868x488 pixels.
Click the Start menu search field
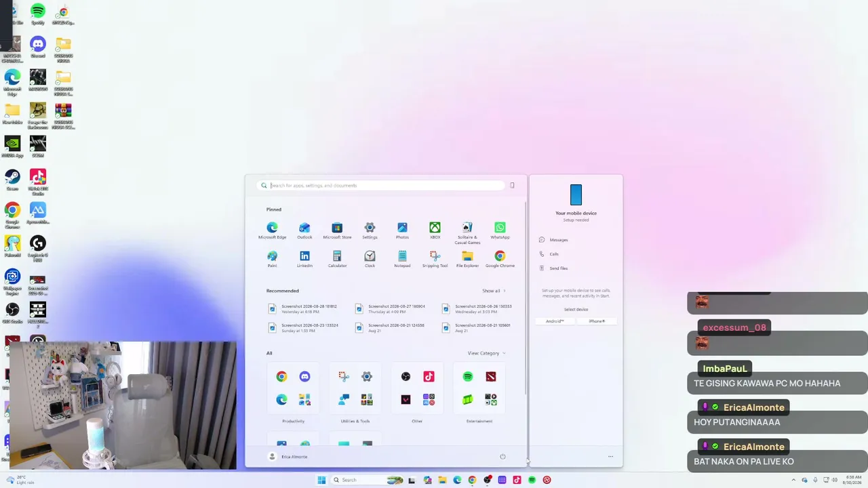click(381, 185)
